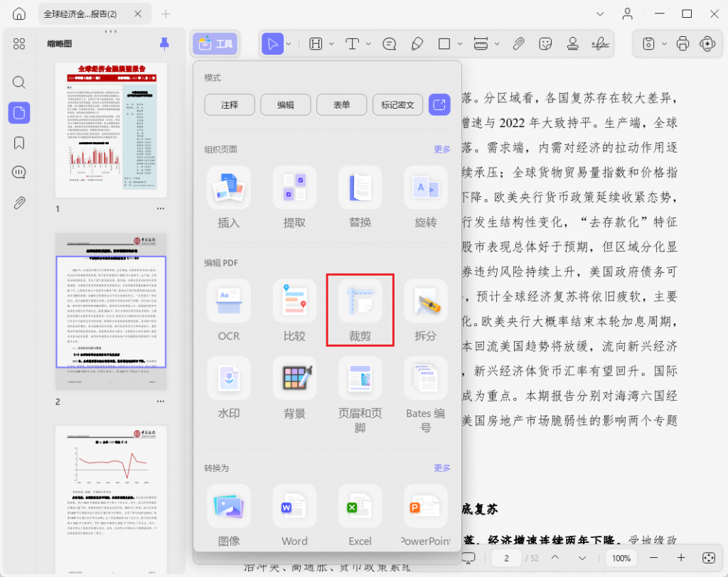Expand the text tool dropdown arrow

click(x=368, y=43)
